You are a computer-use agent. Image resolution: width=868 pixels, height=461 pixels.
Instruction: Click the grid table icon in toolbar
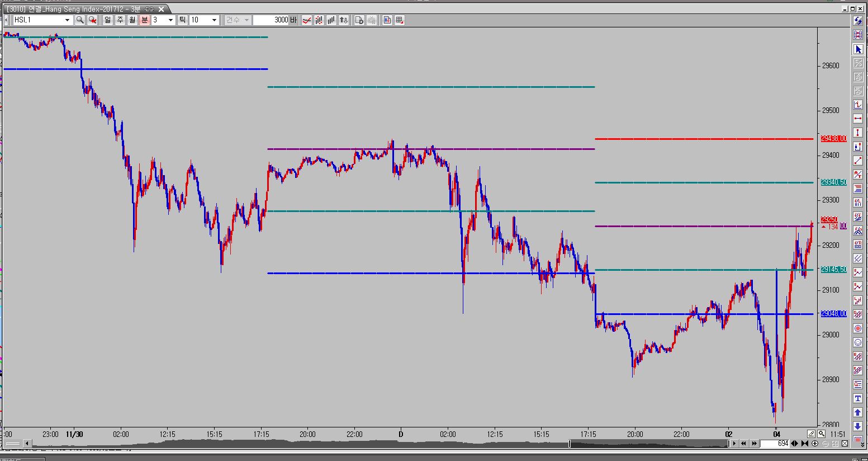click(x=400, y=20)
